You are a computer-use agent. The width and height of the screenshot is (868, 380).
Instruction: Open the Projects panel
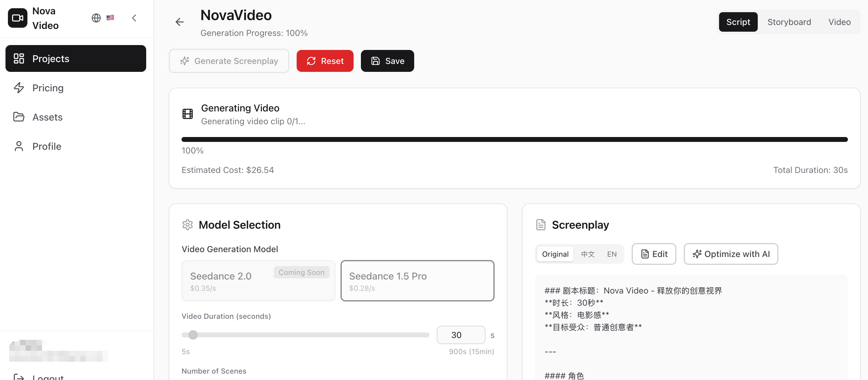(51, 58)
